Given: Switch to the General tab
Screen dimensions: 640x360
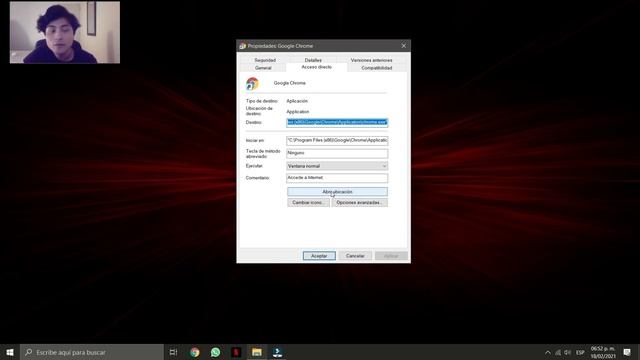Looking at the screenshot, I should tap(263, 68).
